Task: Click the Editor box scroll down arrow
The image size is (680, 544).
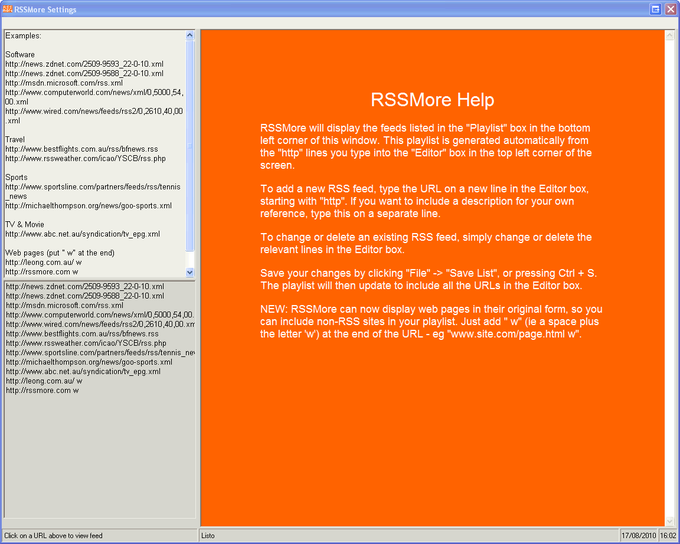Action: tap(190, 272)
